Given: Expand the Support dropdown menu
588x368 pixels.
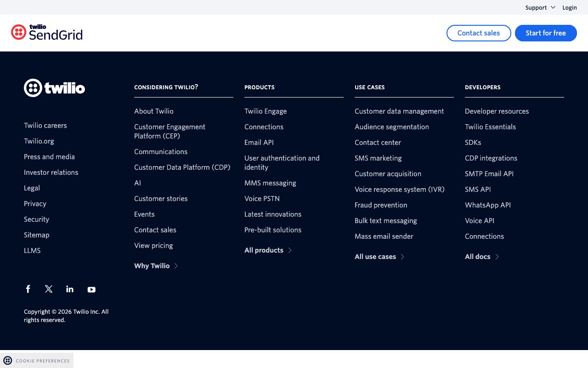Looking at the screenshot, I should 540,7.
